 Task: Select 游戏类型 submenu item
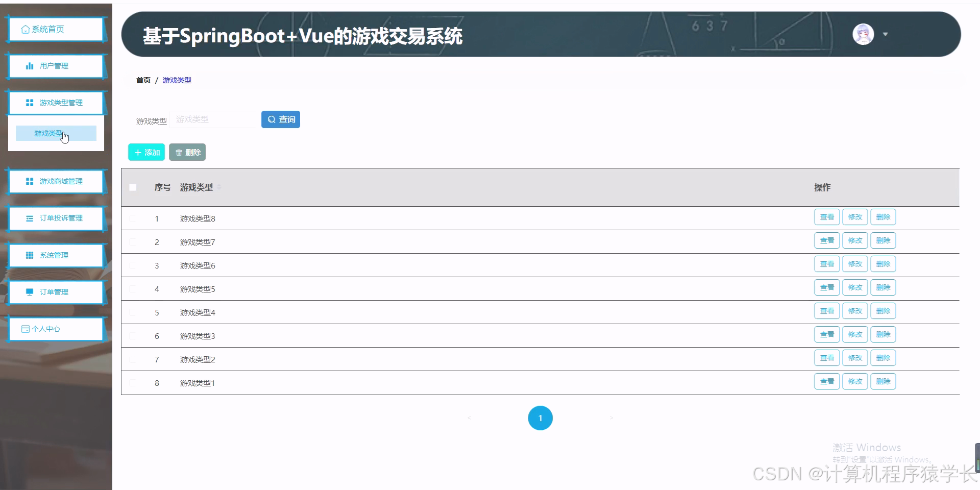click(56, 133)
